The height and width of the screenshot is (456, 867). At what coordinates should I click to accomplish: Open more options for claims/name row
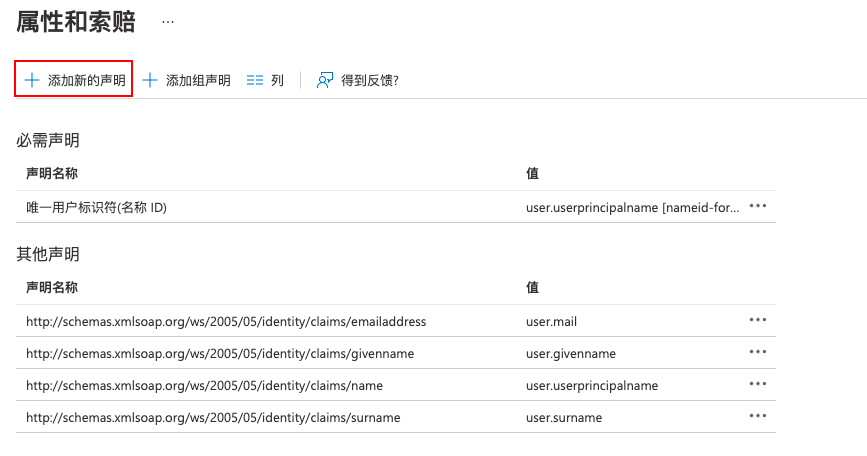coord(758,384)
